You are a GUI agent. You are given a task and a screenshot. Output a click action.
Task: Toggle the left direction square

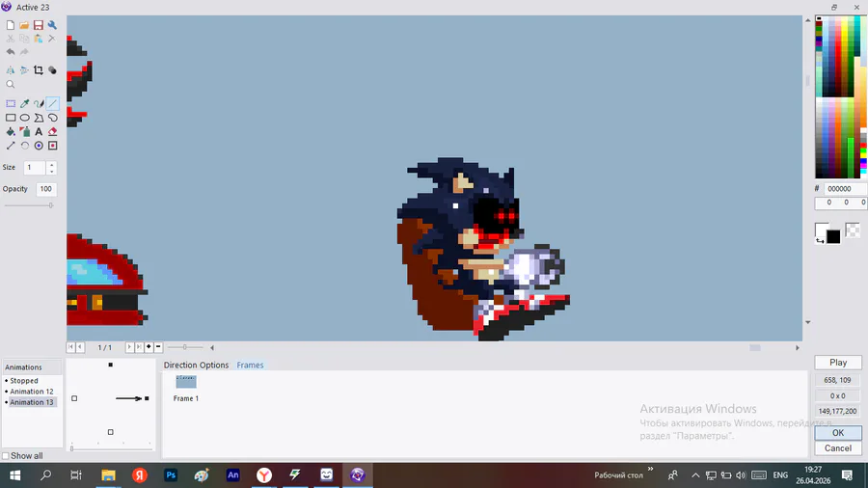click(74, 398)
